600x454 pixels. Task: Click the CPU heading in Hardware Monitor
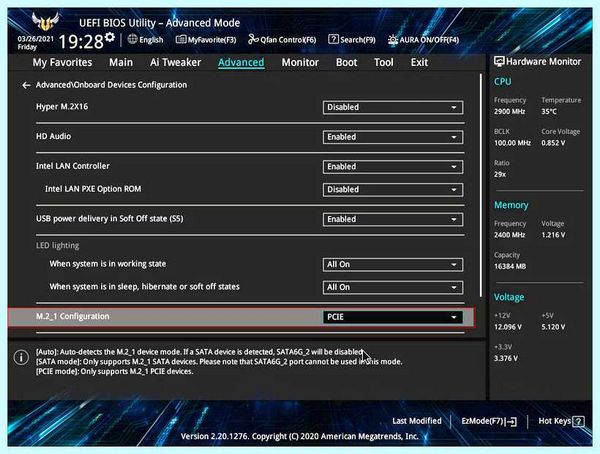[502, 82]
